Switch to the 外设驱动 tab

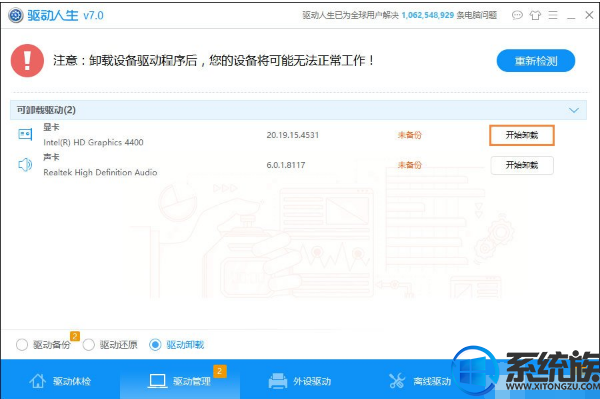pos(300,380)
